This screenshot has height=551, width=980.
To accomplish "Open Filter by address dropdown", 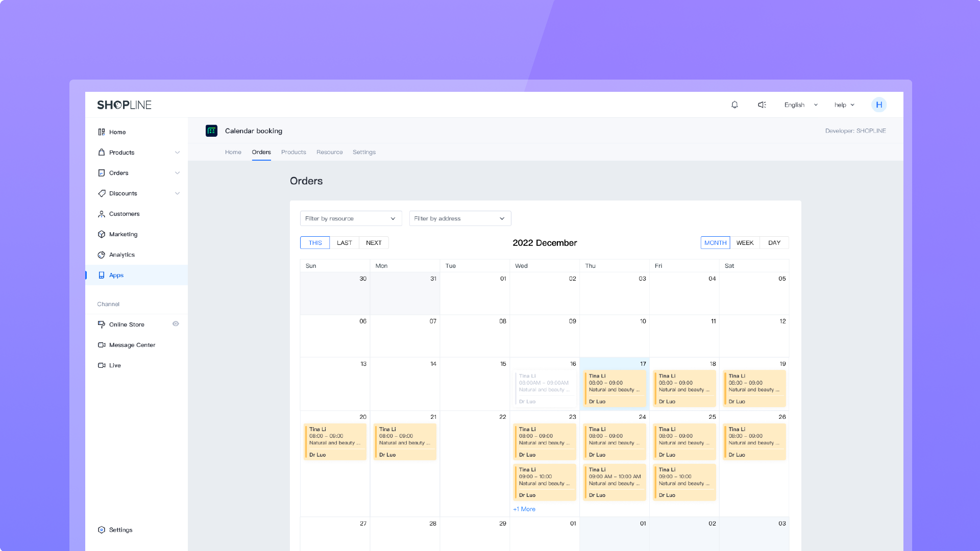I will [460, 218].
